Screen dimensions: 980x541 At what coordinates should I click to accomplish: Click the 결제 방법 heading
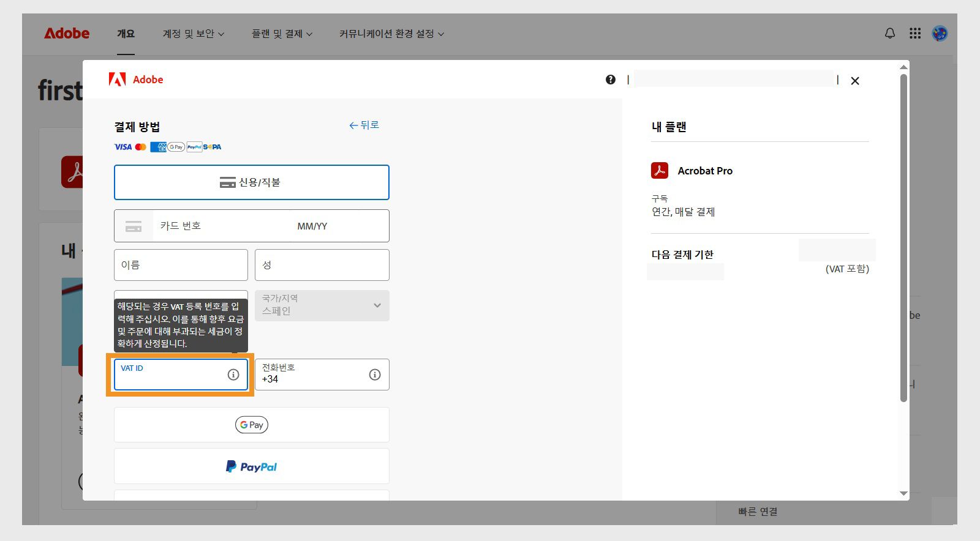(137, 127)
